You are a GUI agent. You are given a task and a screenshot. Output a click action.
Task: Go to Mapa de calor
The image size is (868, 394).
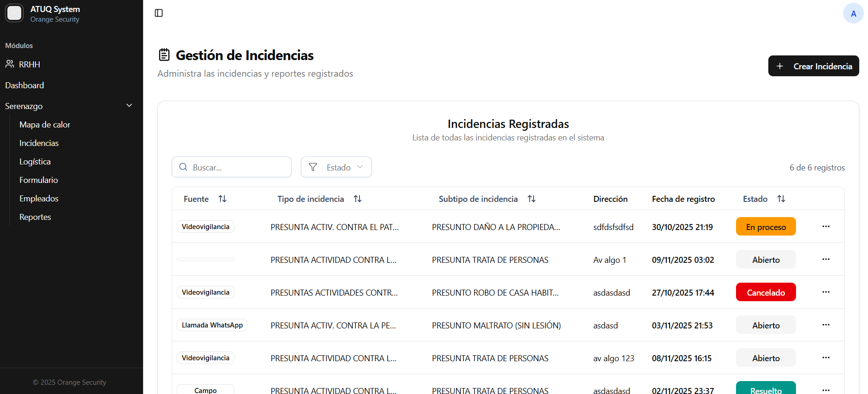tap(45, 125)
